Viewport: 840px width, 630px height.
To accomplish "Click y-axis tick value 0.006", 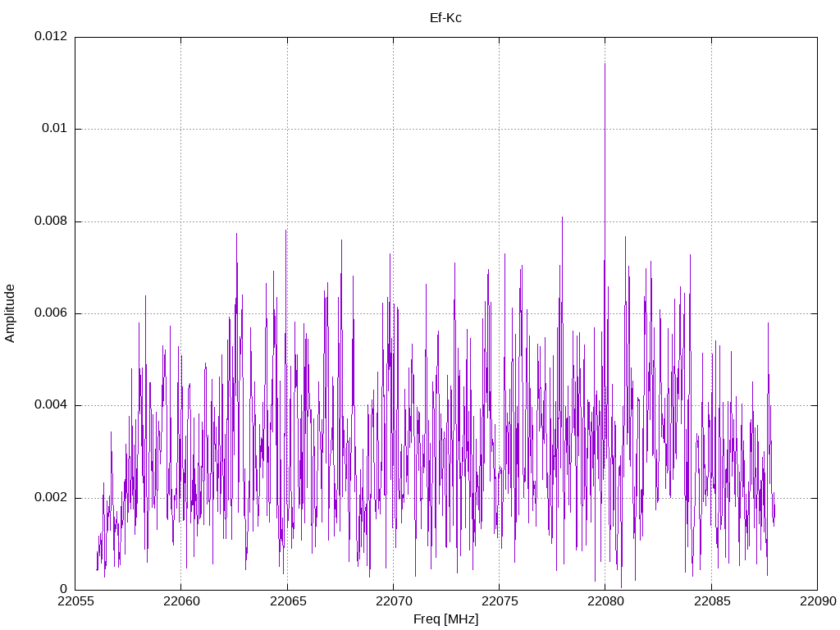I will click(x=51, y=313).
